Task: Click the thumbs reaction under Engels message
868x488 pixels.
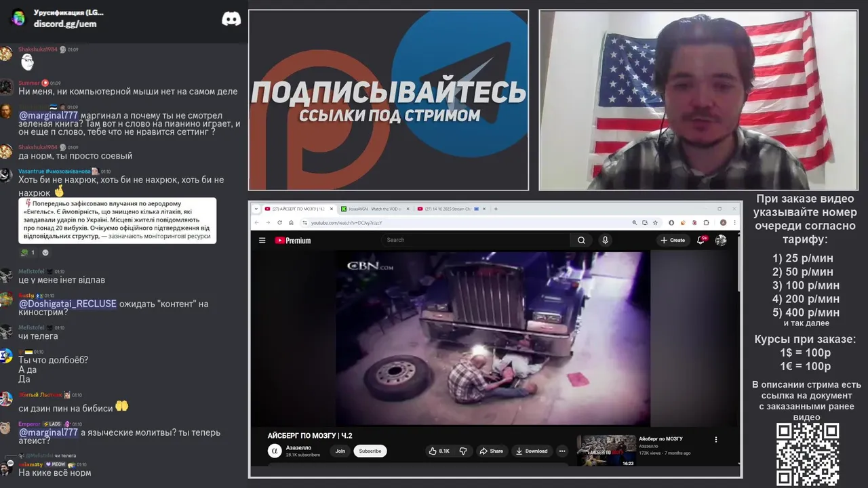Action: pyautogui.click(x=28, y=253)
